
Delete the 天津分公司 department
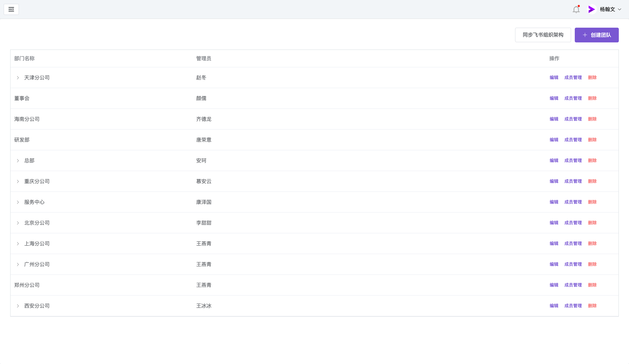(592, 77)
